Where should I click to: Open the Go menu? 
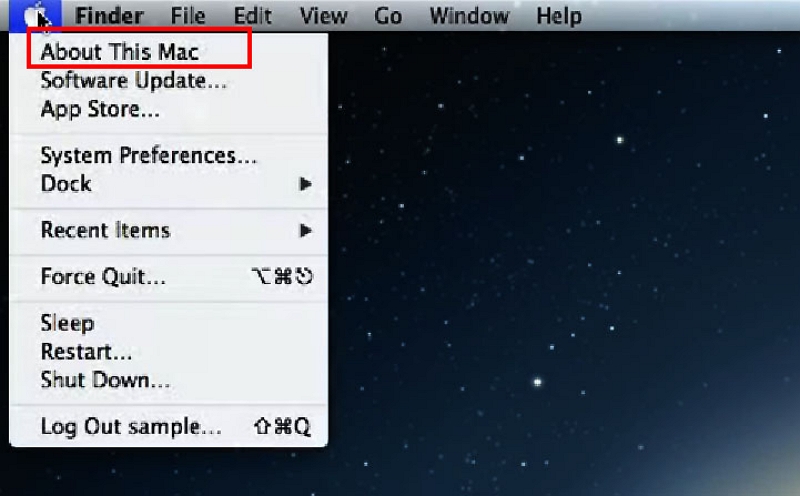click(x=388, y=16)
